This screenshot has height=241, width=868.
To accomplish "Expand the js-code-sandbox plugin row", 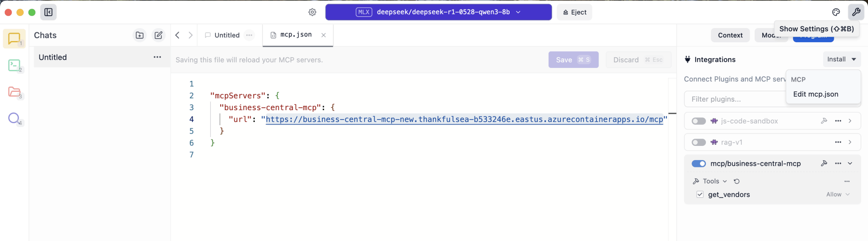I will click(850, 121).
